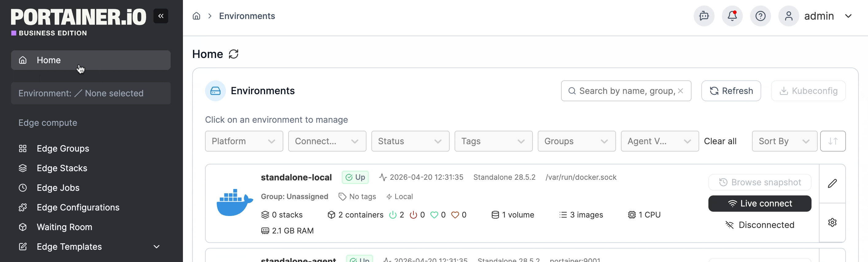Click the refresh icon beside Home title
The width and height of the screenshot is (868, 262).
(x=234, y=54)
